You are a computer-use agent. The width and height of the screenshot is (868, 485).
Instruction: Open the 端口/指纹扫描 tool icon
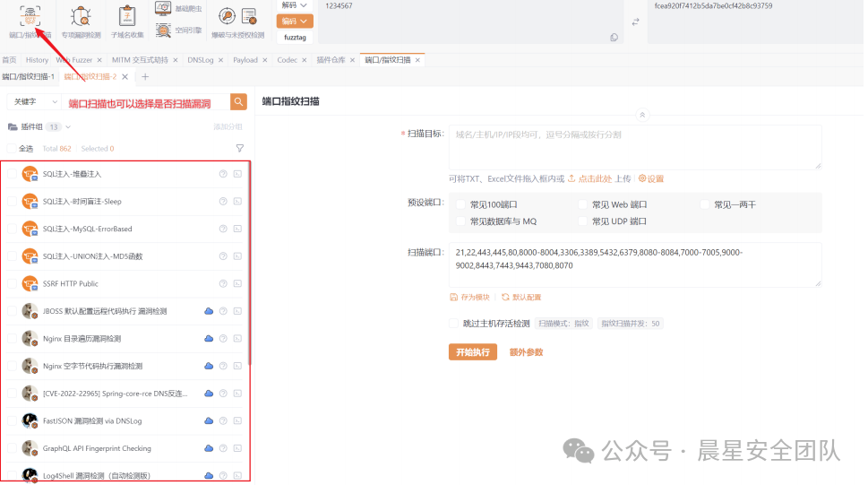point(30,15)
